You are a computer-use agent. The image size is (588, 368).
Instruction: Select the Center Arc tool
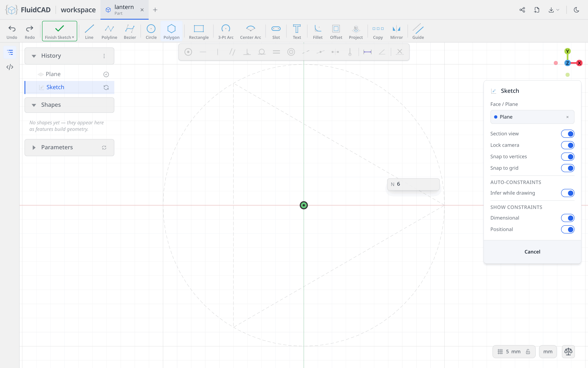coord(251,32)
